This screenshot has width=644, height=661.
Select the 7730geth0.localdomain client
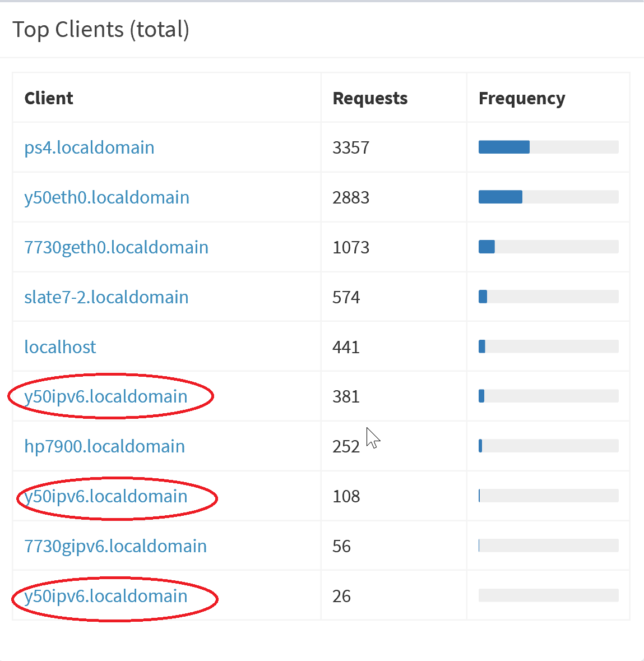coord(116,247)
